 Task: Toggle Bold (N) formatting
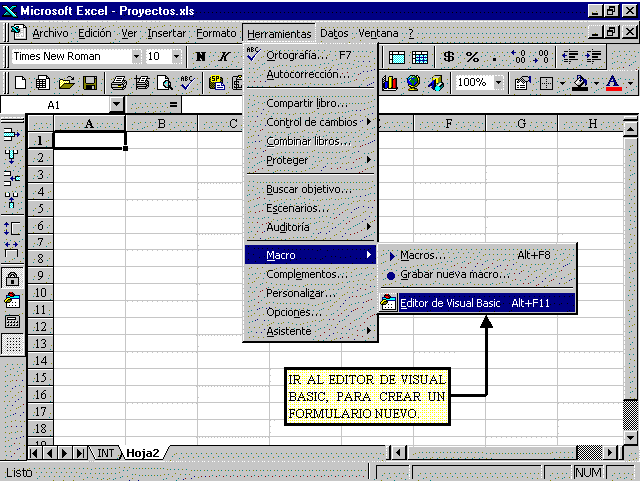[200, 57]
